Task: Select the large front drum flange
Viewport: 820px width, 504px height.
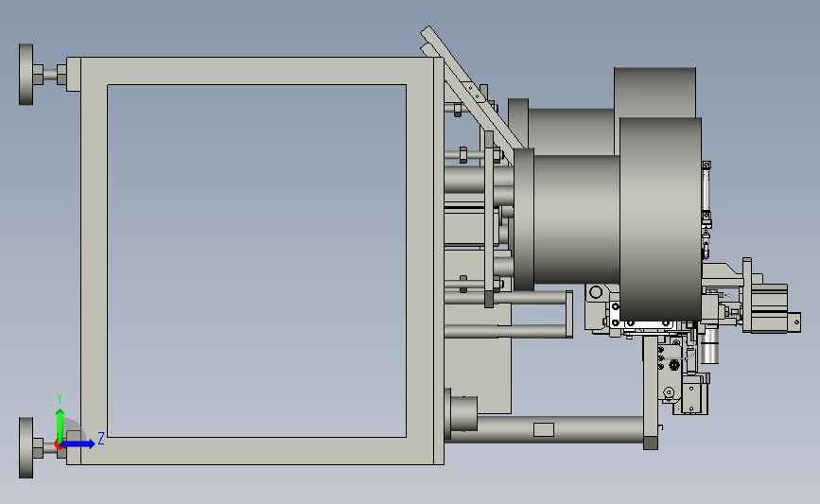Action: point(660,219)
